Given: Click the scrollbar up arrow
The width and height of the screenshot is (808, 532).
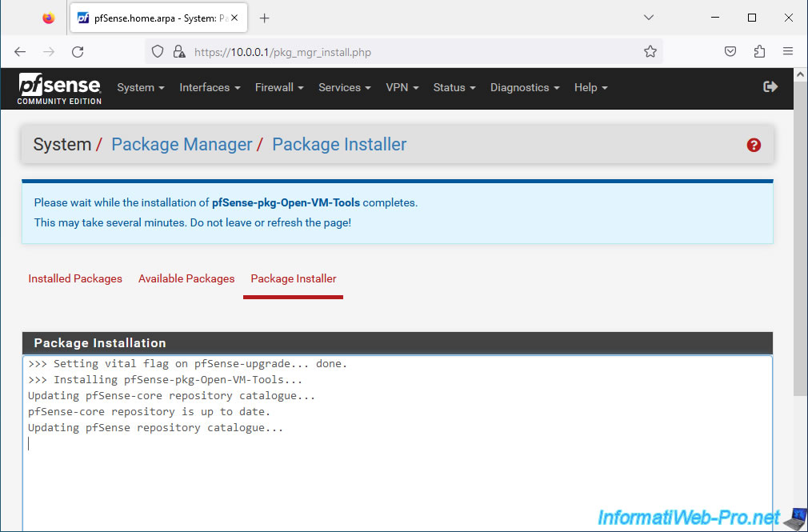Looking at the screenshot, I should [x=800, y=74].
